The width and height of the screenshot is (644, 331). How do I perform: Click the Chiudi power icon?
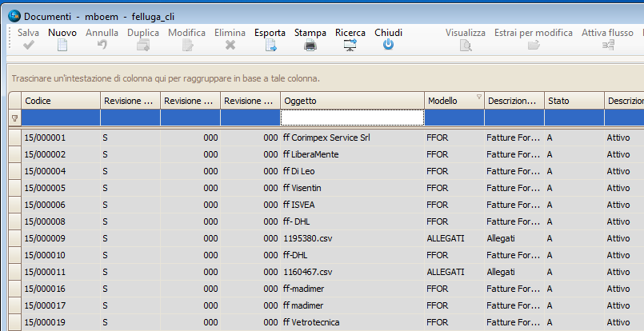click(x=388, y=46)
